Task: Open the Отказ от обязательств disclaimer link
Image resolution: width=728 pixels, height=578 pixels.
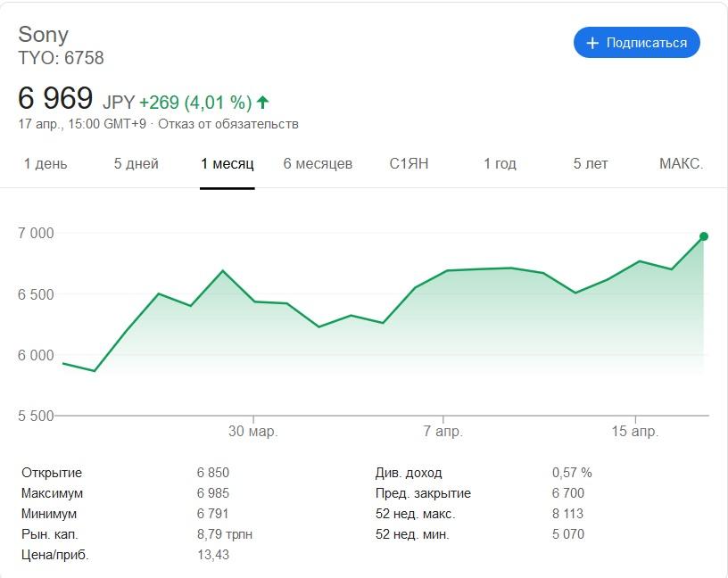Action: (x=228, y=124)
